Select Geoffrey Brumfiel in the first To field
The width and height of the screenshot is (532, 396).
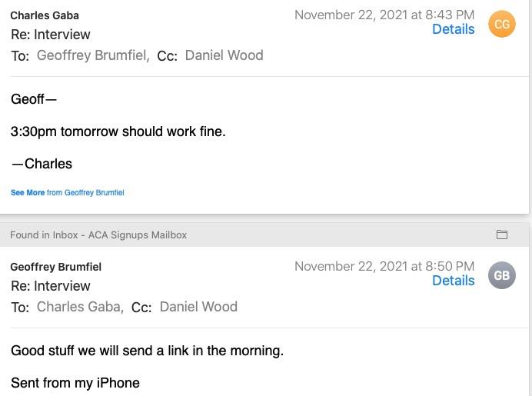(92, 55)
